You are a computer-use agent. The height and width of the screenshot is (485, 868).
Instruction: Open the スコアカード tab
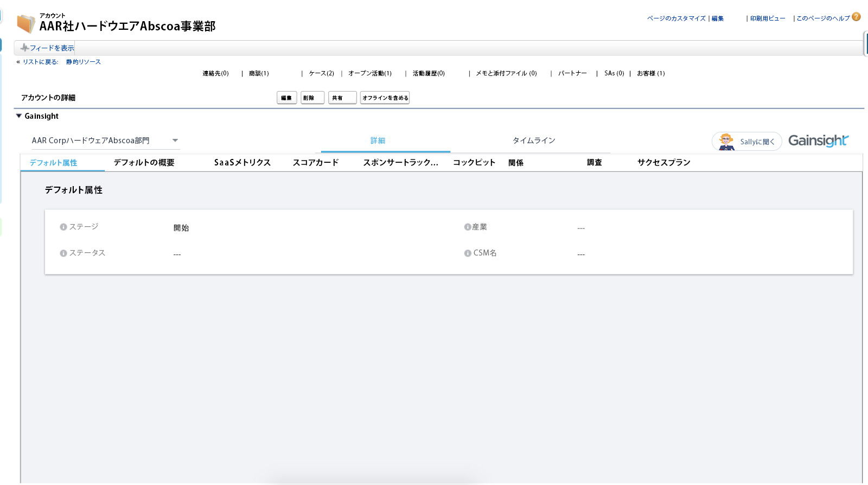[x=316, y=163]
